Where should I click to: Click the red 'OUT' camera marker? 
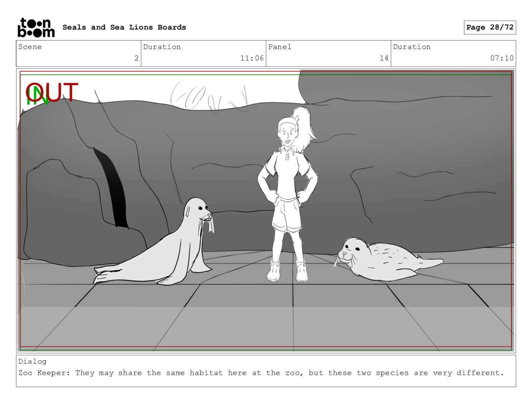(52, 92)
